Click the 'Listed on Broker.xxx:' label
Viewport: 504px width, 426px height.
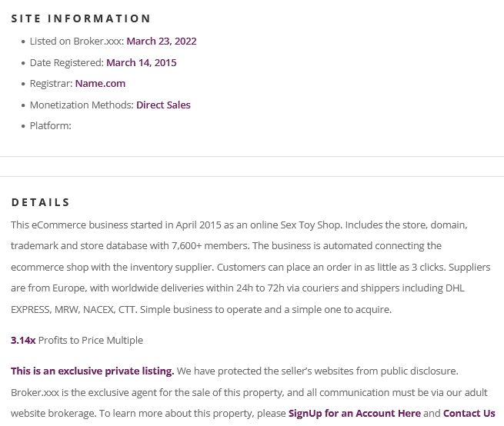[77, 41]
